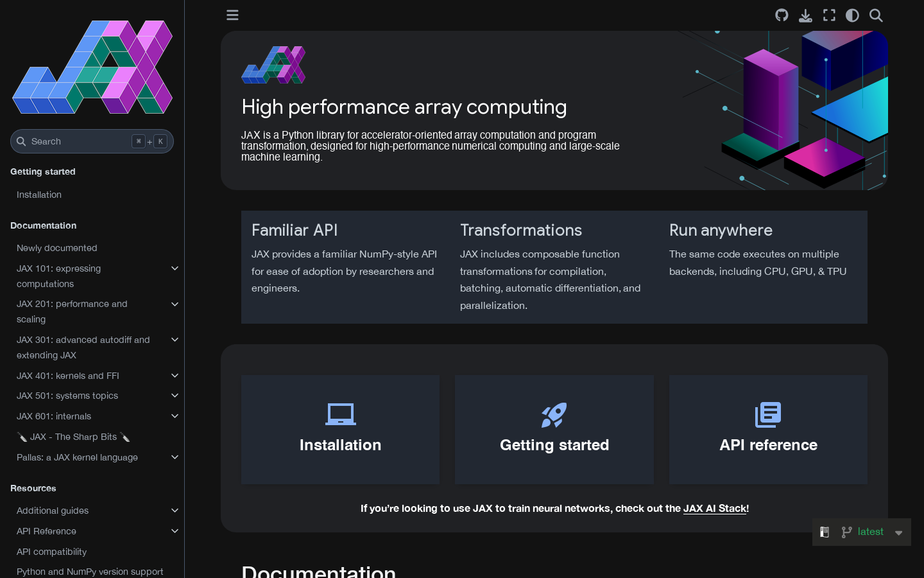Click High performance array computing heading
The width and height of the screenshot is (924, 578).
coord(404,107)
